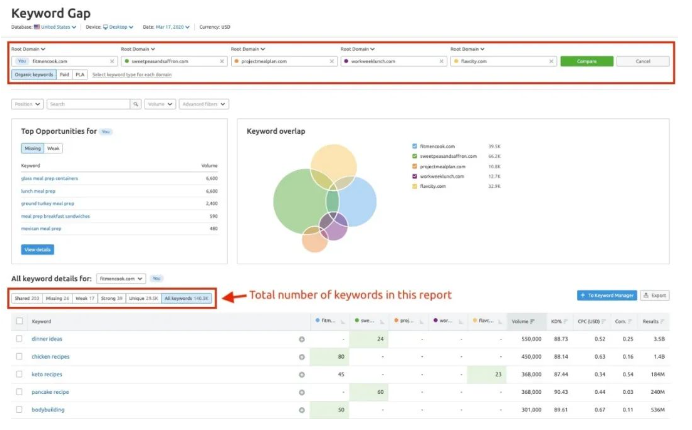Viewport: 692px width, 430px height.
Task: Clear the workweeklunch.com domain field
Action: 441,61
